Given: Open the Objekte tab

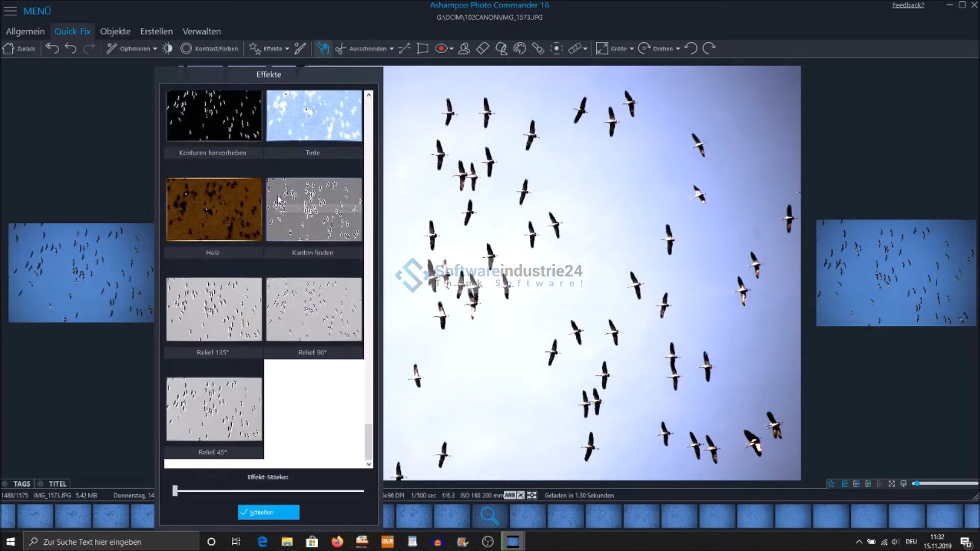Looking at the screenshot, I should (115, 31).
